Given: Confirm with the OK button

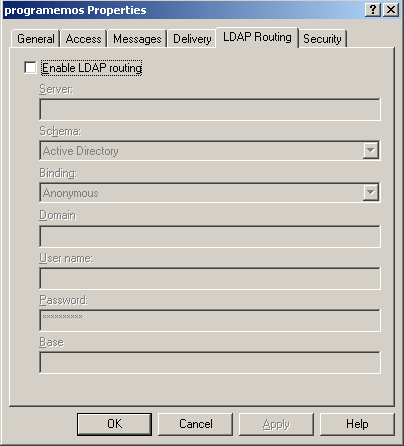Looking at the screenshot, I should pos(114,424).
